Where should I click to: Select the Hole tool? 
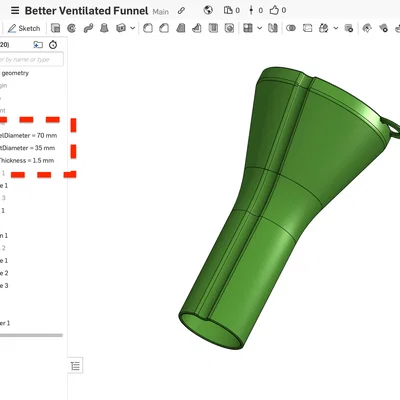229,28
